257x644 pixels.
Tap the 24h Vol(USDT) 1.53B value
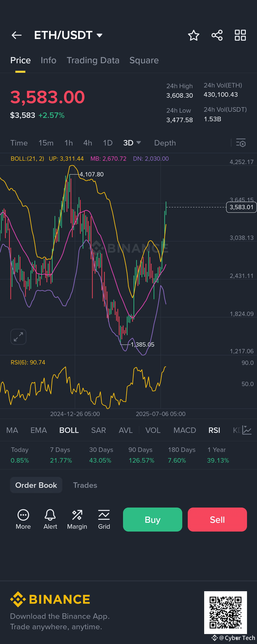tap(212, 119)
